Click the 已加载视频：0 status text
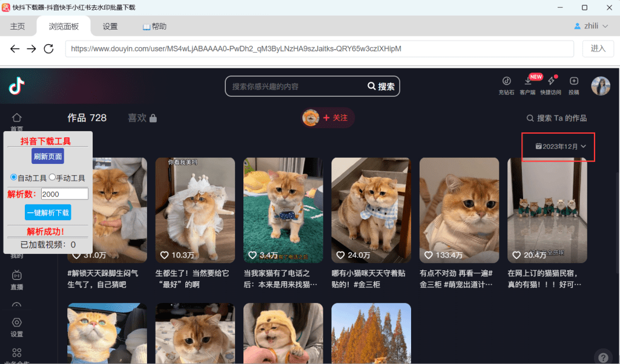This screenshot has width=620, height=364. click(48, 245)
